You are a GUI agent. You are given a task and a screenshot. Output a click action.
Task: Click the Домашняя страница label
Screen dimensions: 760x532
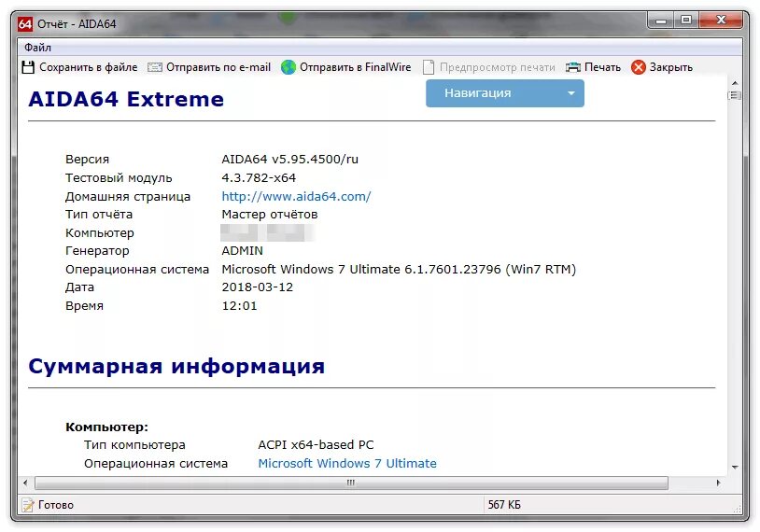tap(128, 196)
